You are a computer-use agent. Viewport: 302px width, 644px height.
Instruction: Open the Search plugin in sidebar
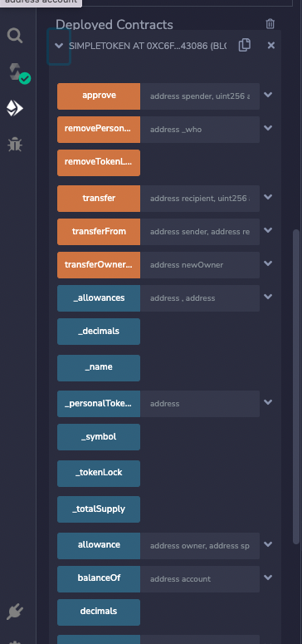coord(15,36)
